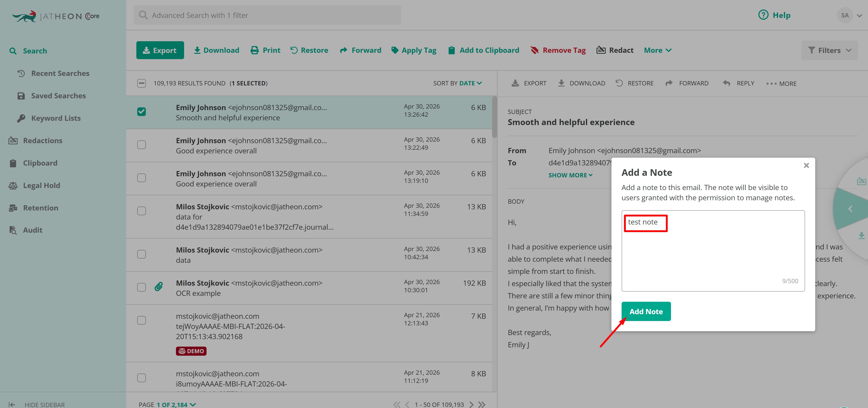This screenshot has width=868, height=408.
Task: Go to the last results page
Action: point(482,404)
